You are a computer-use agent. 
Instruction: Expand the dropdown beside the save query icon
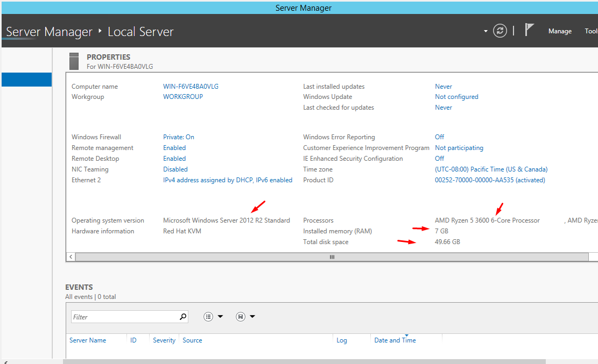pos(251,316)
